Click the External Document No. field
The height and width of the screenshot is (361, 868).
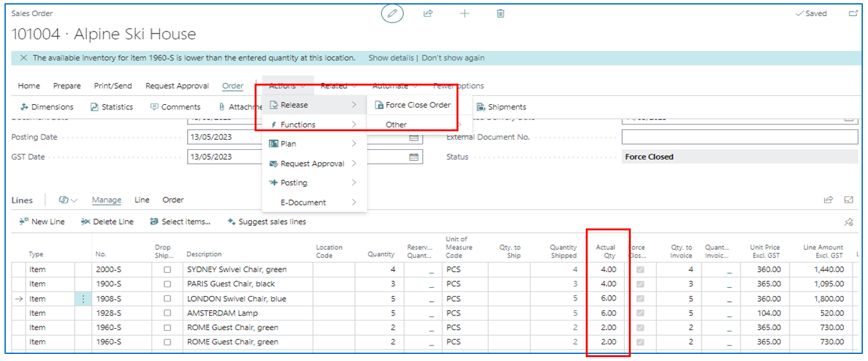[739, 137]
